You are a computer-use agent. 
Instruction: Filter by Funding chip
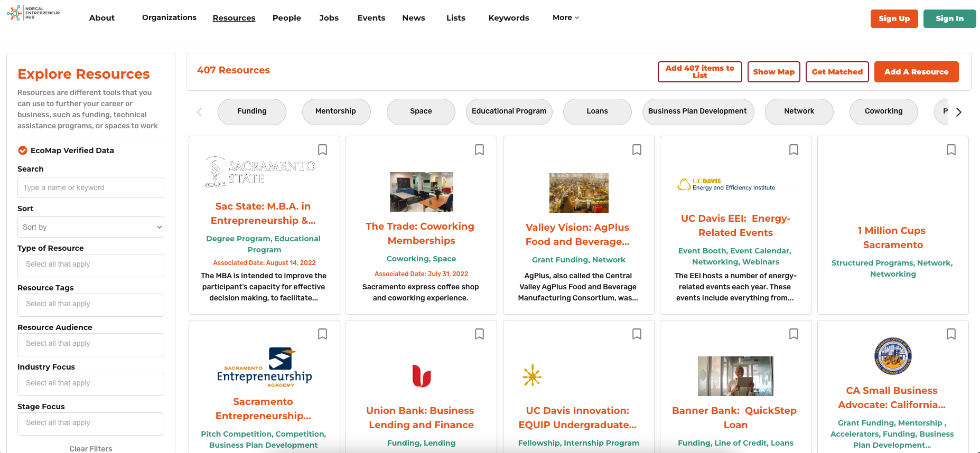252,112
